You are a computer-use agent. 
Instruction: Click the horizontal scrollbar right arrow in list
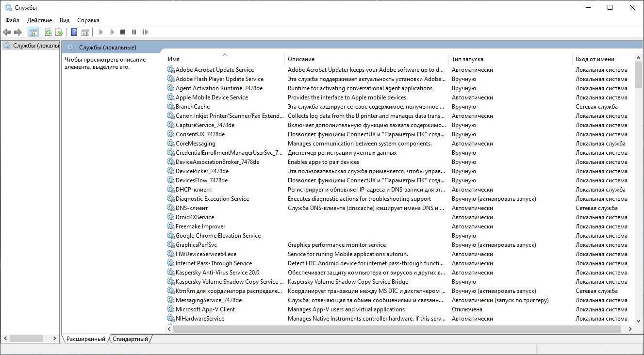pyautogui.click(x=630, y=329)
